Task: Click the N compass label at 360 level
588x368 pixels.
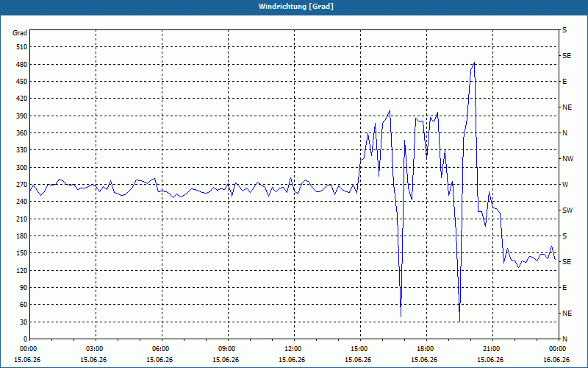Action: tap(564, 133)
